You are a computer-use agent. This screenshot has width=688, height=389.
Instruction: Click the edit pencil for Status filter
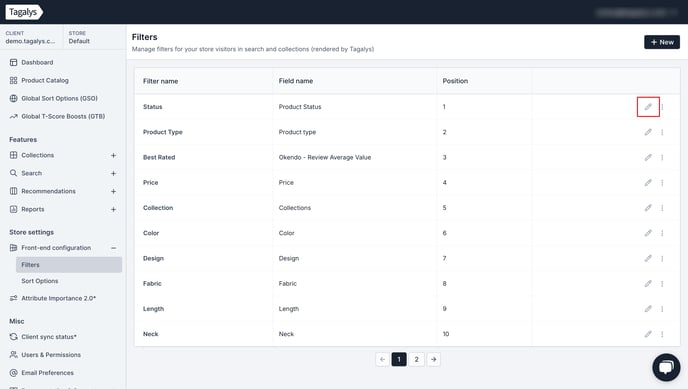[x=648, y=107]
